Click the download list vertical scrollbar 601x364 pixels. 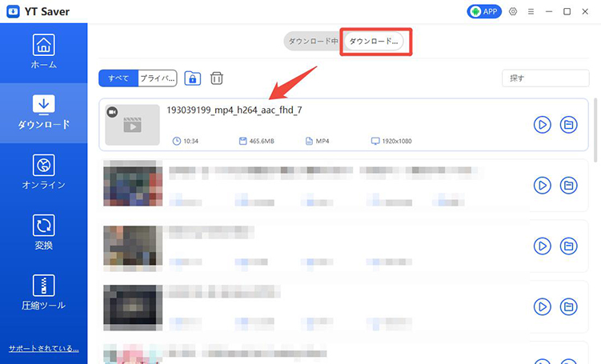click(595, 130)
